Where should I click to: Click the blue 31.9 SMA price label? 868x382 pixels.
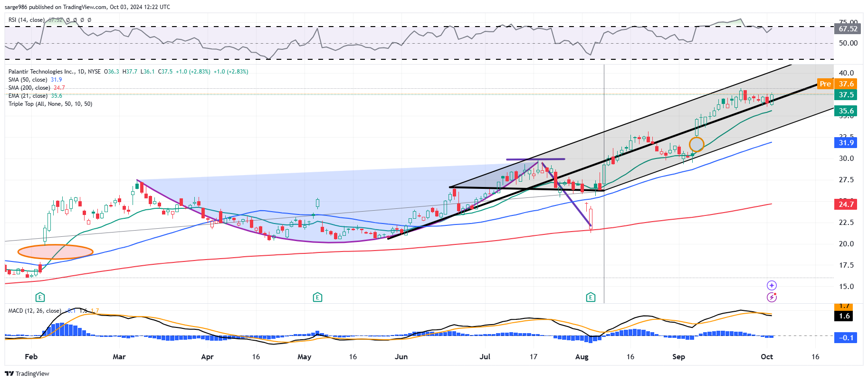point(846,143)
